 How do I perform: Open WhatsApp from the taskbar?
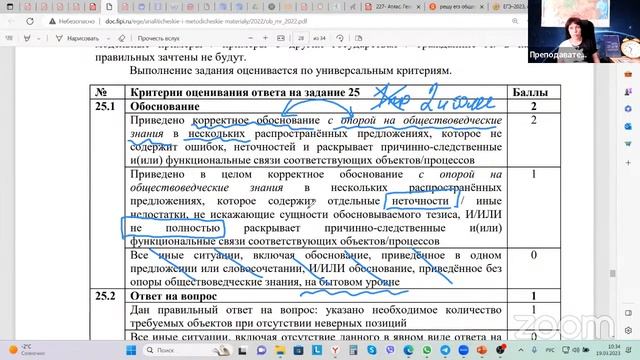pyautogui.click(x=427, y=350)
